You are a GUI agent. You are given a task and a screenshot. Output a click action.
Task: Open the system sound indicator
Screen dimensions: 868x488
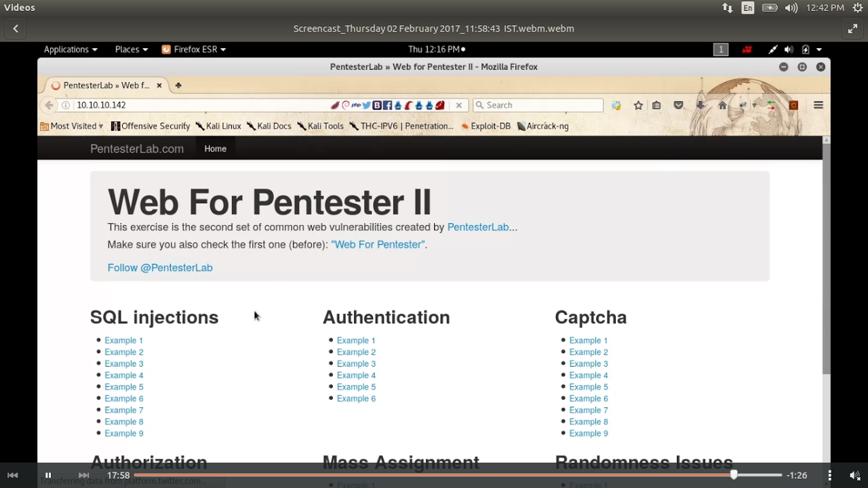point(791,7)
